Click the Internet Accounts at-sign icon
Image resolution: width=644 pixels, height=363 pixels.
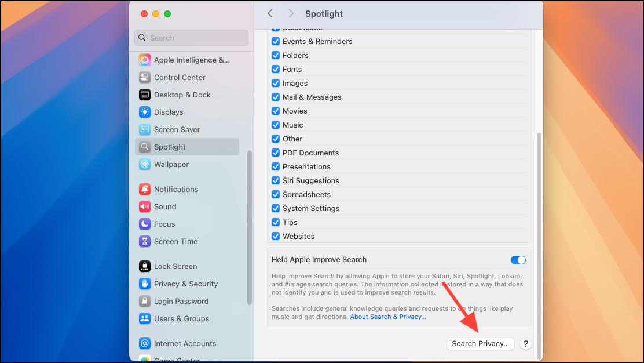click(145, 343)
